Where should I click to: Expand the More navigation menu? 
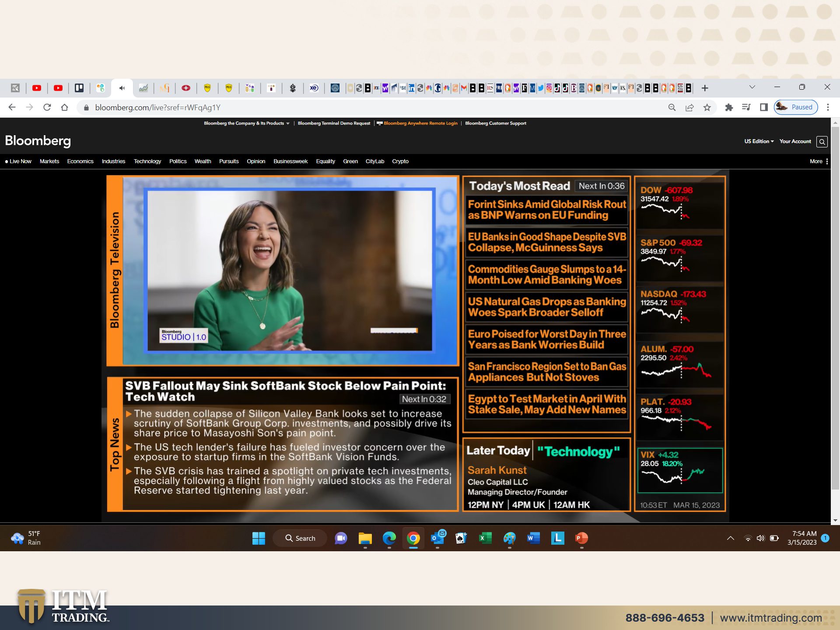(819, 161)
